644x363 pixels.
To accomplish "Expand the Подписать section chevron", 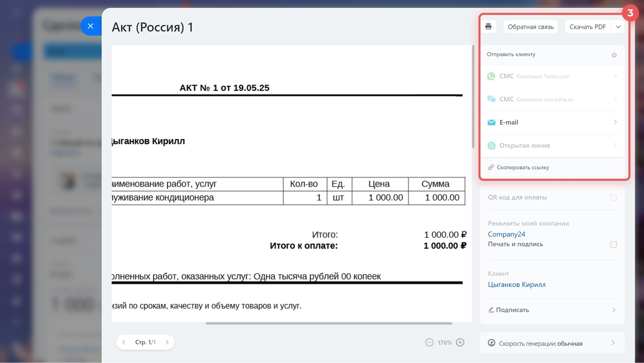I will tap(613, 310).
